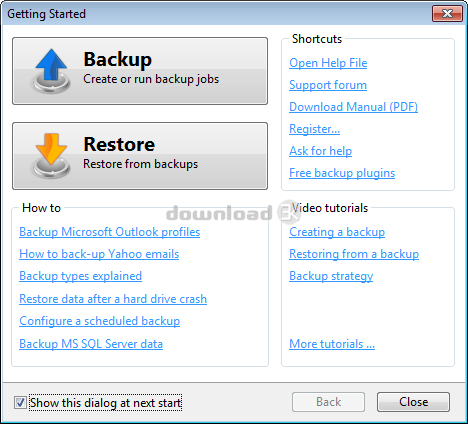This screenshot has width=468, height=424.
Task: Open the Register... link
Action: click(x=314, y=129)
